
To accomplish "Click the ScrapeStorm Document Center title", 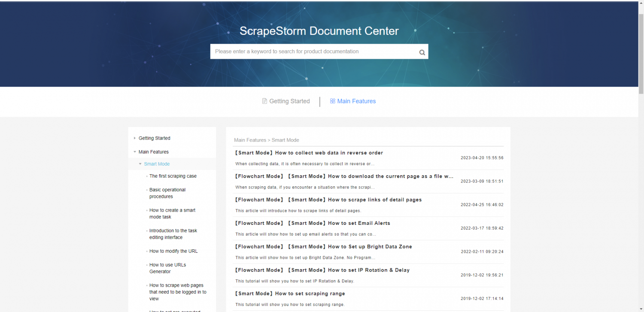I will [319, 31].
